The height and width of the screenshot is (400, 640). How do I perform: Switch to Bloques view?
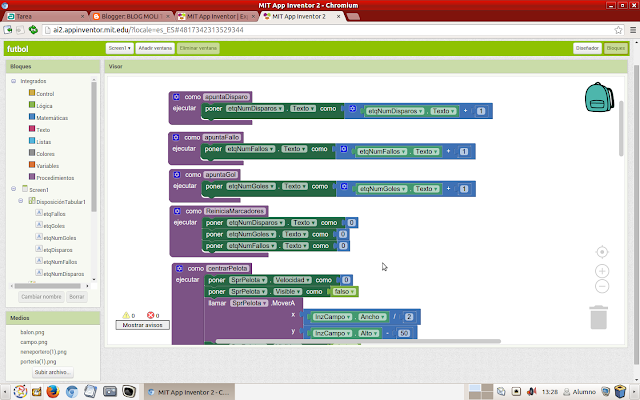(616, 48)
